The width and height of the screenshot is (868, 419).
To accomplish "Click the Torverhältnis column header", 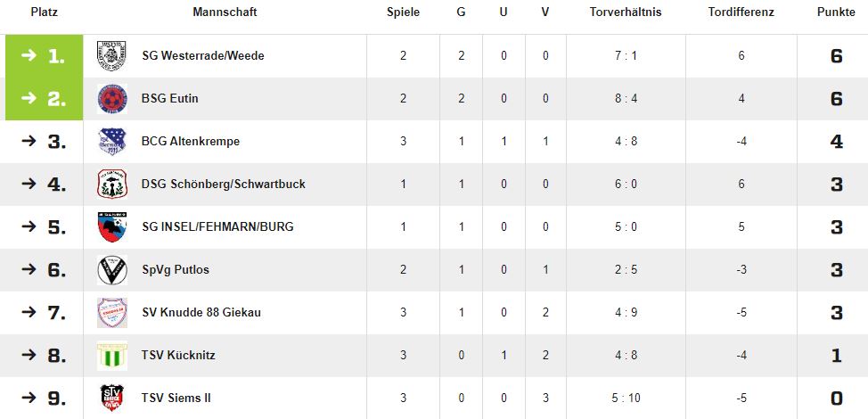I will pos(626,12).
